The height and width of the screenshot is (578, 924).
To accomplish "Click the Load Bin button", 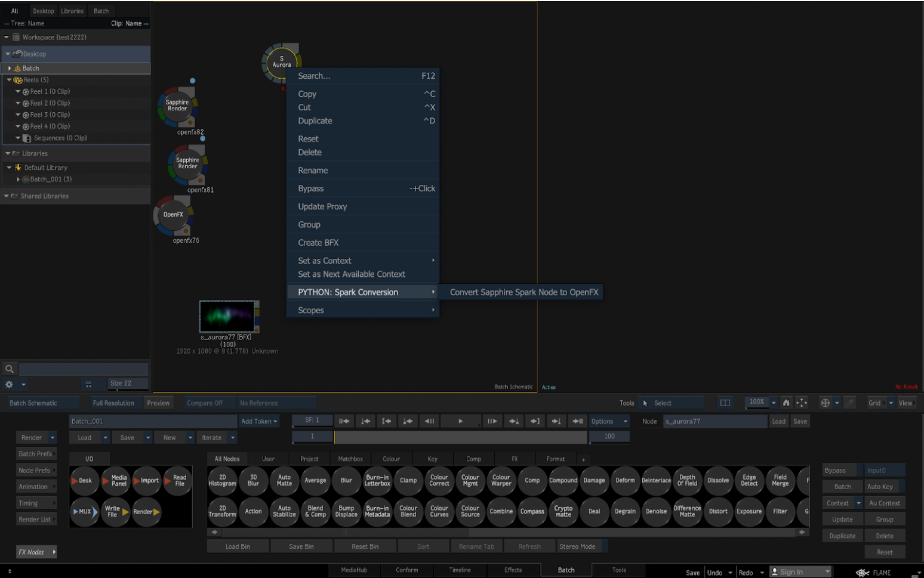I will tap(238, 546).
